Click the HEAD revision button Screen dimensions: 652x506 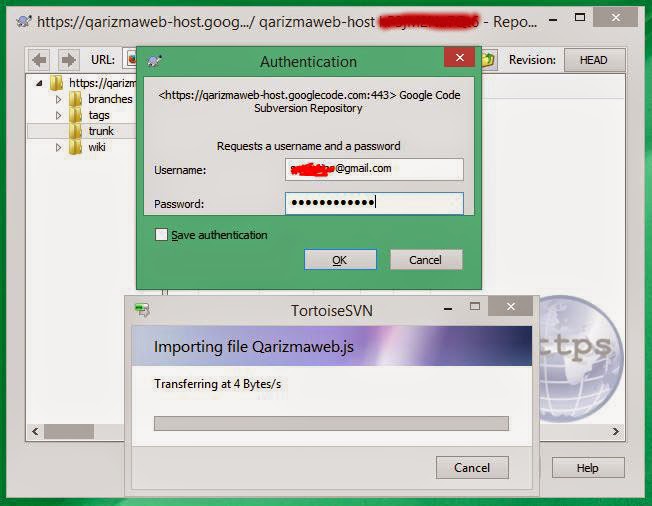[594, 60]
